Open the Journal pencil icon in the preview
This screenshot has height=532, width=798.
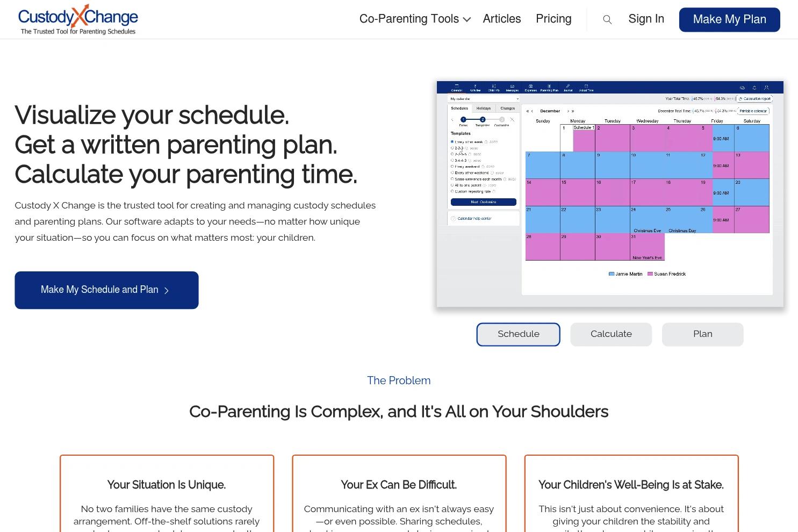(567, 86)
